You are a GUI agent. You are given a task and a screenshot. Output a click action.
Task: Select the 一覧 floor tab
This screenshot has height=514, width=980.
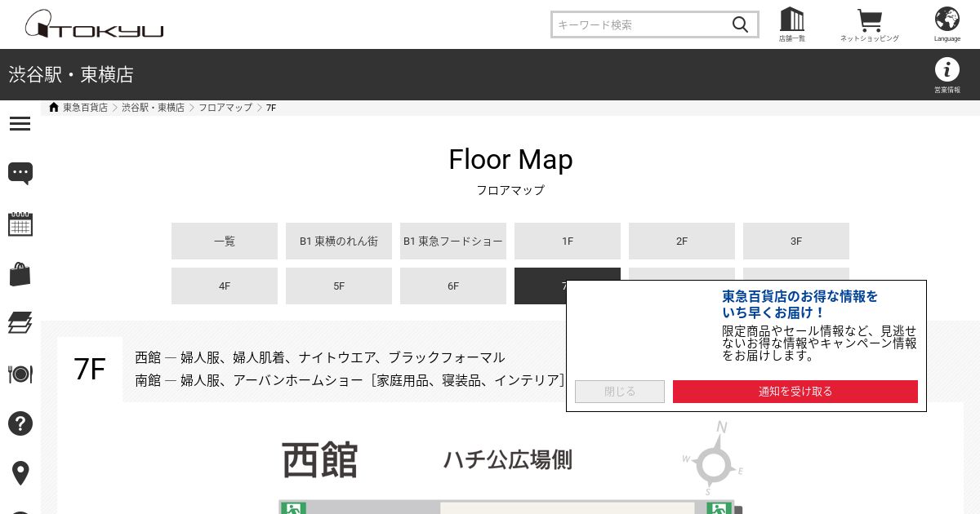225,241
